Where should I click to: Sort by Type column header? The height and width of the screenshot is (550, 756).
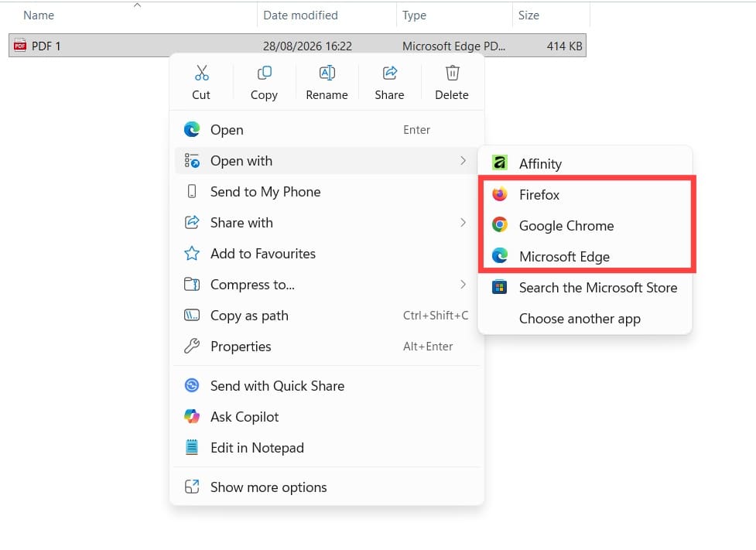414,15
